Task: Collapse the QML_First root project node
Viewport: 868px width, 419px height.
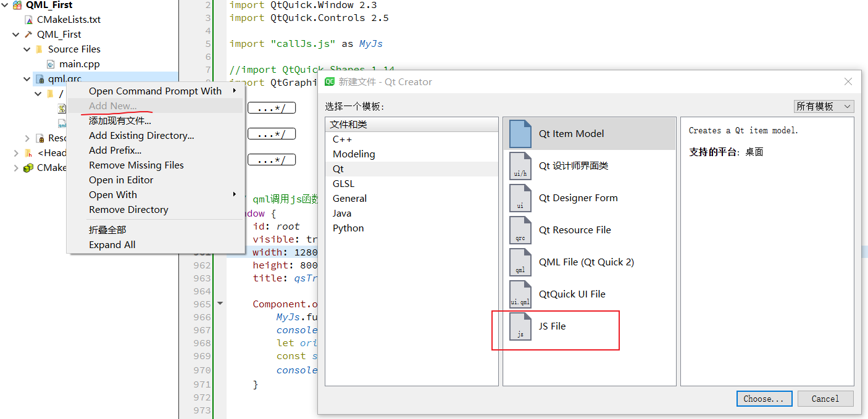Action: (5, 5)
